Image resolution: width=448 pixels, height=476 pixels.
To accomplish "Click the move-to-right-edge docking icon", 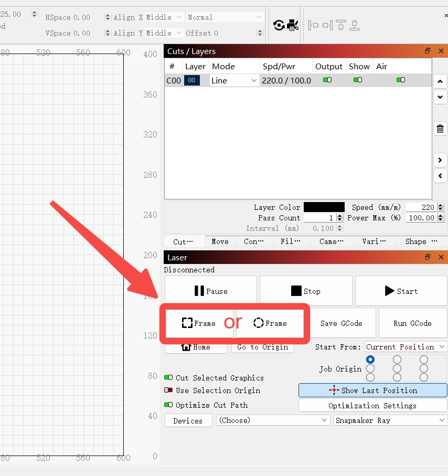I will point(328,25).
